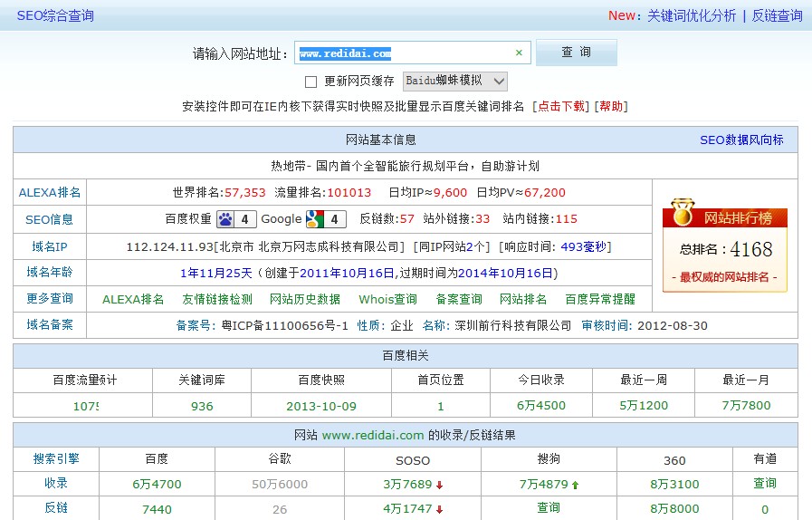
Task: Click the website address input field
Action: [x=412, y=53]
